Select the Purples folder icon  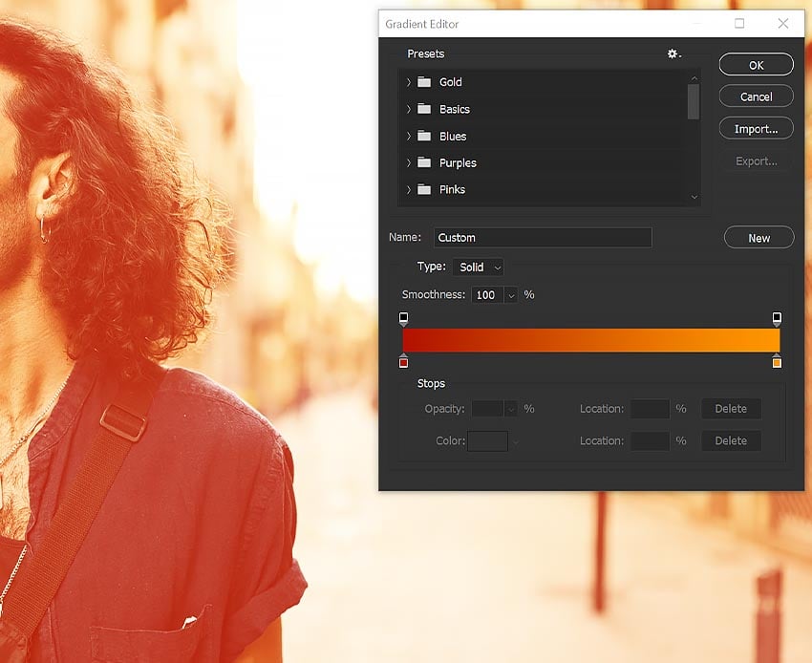[424, 162]
